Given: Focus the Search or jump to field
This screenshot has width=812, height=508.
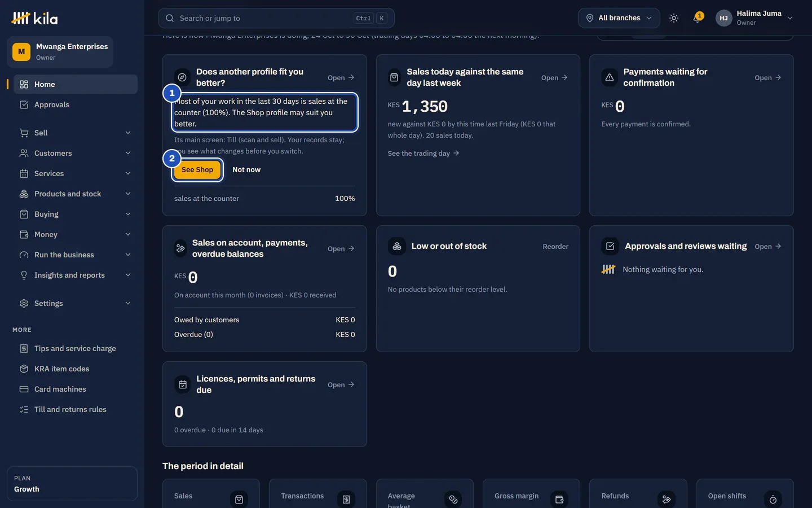Looking at the screenshot, I should 276,18.
